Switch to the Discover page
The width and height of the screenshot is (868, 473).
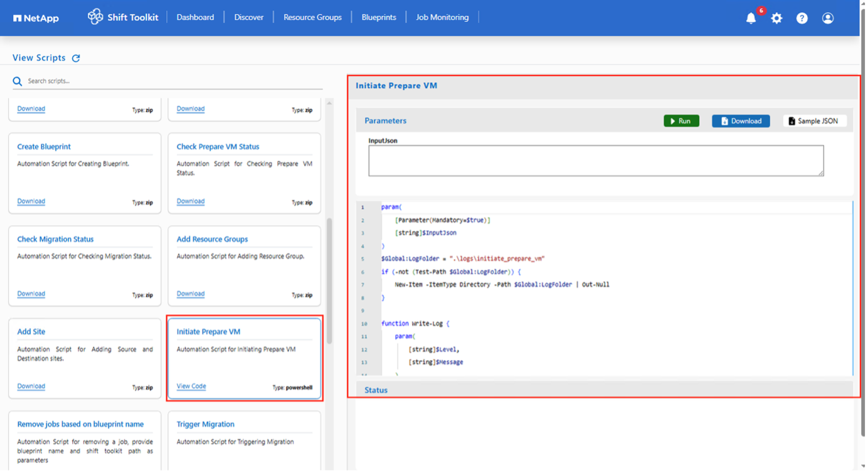click(248, 17)
